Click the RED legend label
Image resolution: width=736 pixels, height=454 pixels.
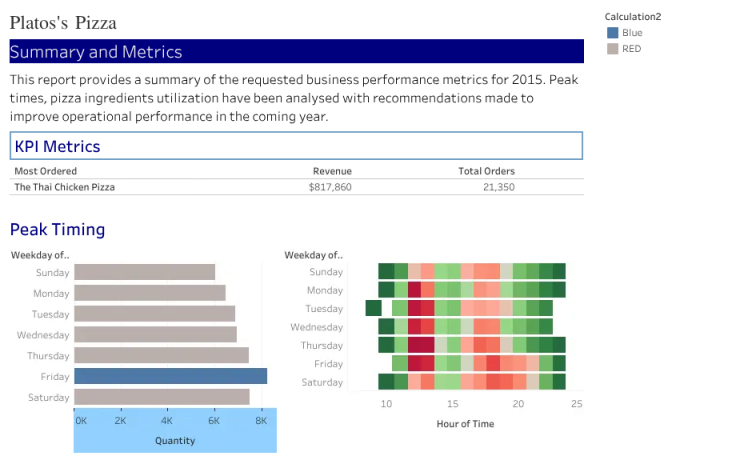tap(631, 48)
